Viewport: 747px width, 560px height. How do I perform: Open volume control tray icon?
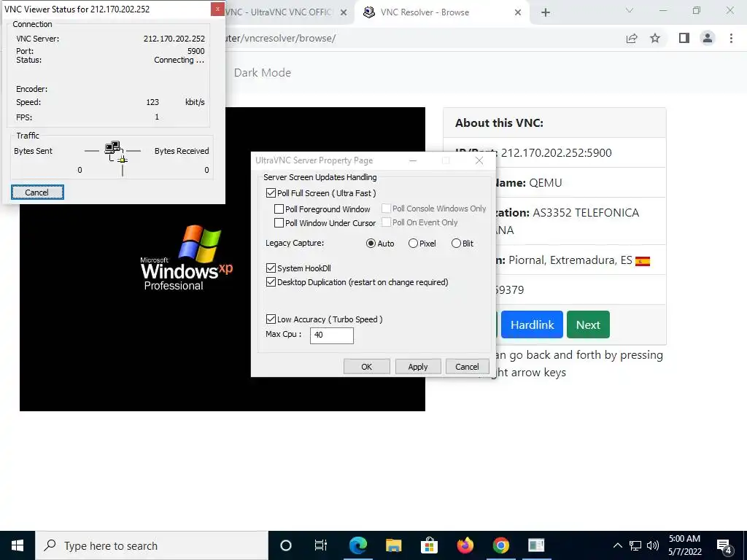point(653,545)
